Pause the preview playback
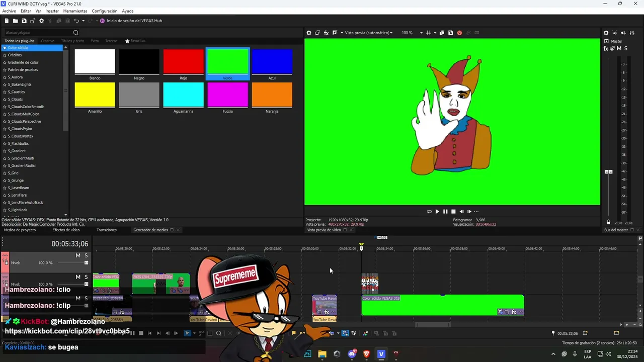 (x=445, y=212)
